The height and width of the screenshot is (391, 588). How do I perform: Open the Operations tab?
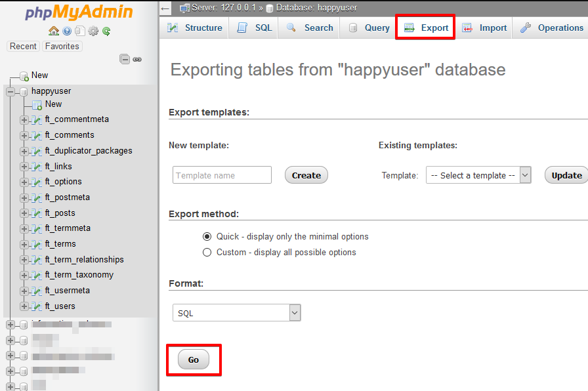551,28
